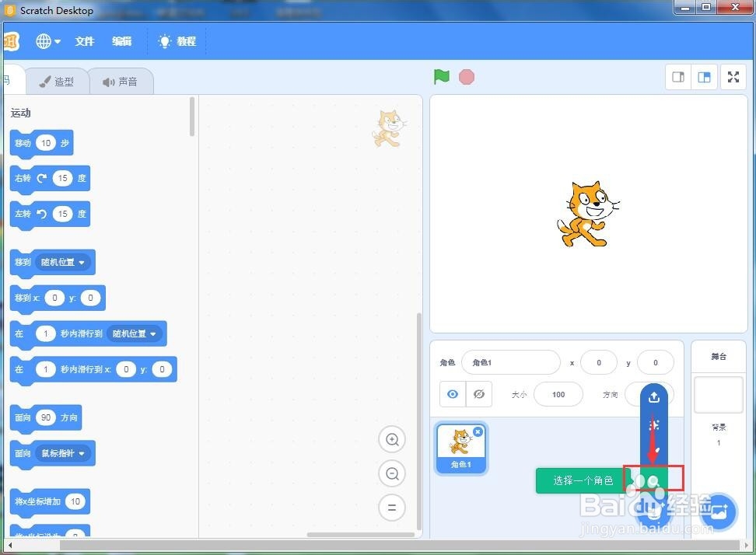Click the window scroll left arrow
Image resolution: width=756 pixels, height=555 pixels.
point(9,546)
